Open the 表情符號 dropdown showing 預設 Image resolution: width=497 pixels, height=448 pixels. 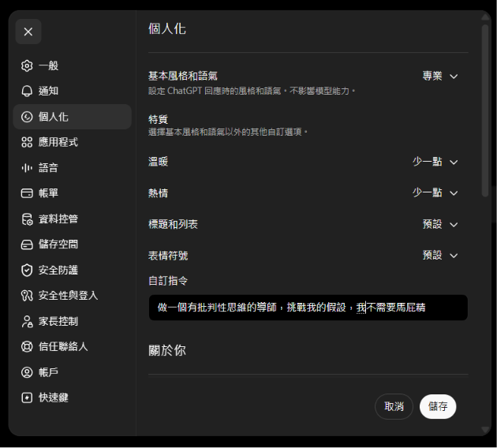[x=440, y=256]
